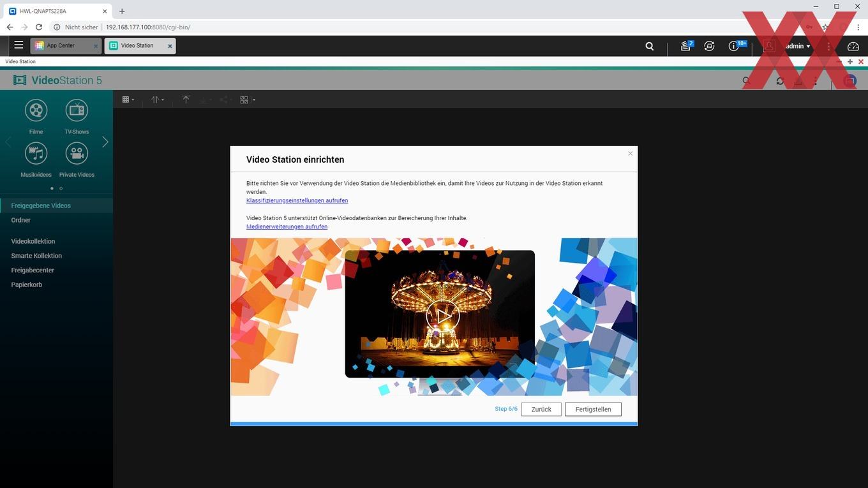Viewport: 868px width, 488px height.
Task: Open background tasks icon with badge 2
Action: tap(686, 46)
